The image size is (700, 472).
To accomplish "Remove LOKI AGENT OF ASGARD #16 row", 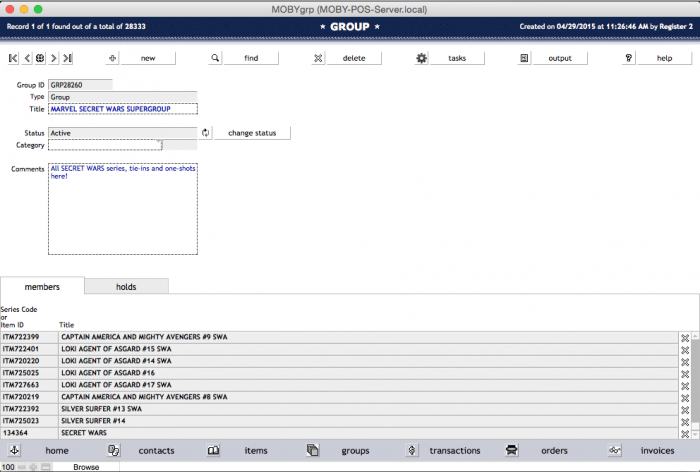I will [685, 374].
